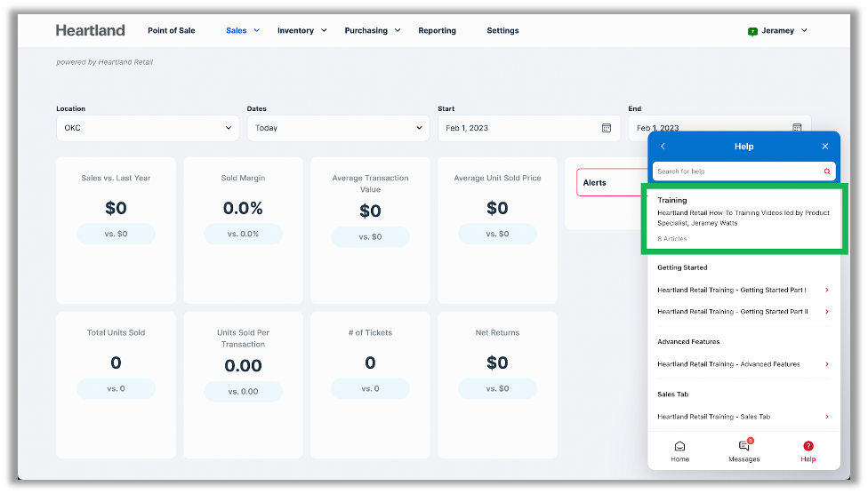
Task: Expand the Sales menu
Action: tap(242, 30)
